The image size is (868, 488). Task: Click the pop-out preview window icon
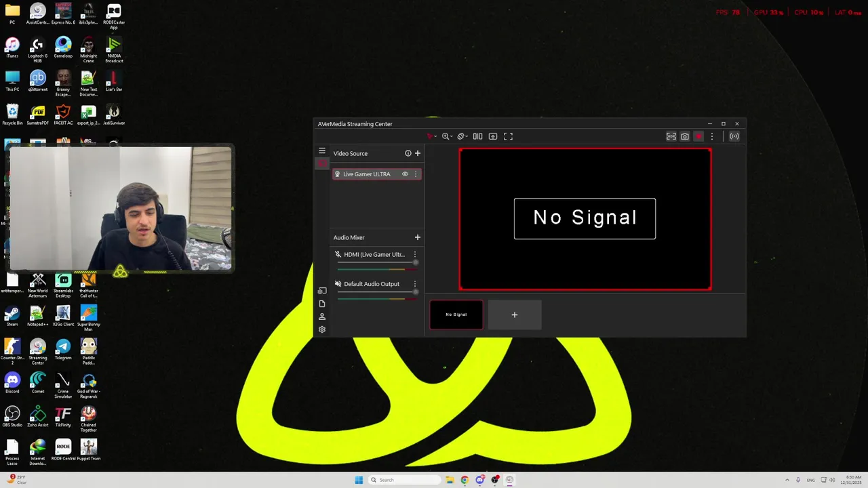493,136
